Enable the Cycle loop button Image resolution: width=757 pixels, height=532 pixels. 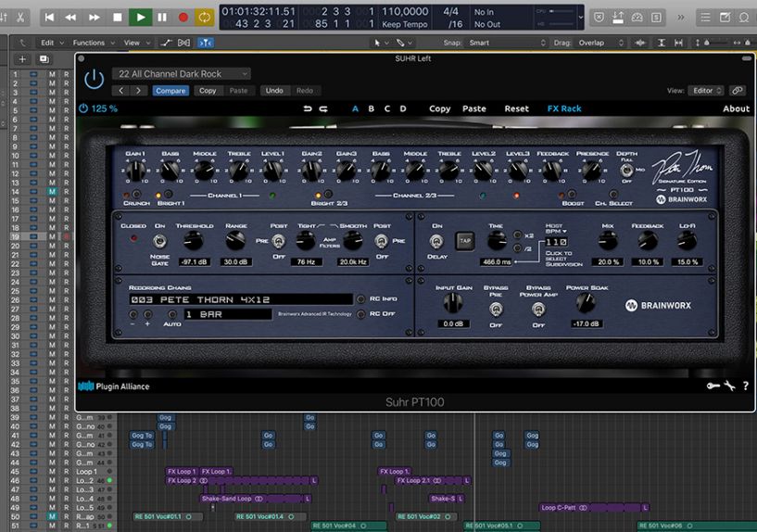[204, 17]
